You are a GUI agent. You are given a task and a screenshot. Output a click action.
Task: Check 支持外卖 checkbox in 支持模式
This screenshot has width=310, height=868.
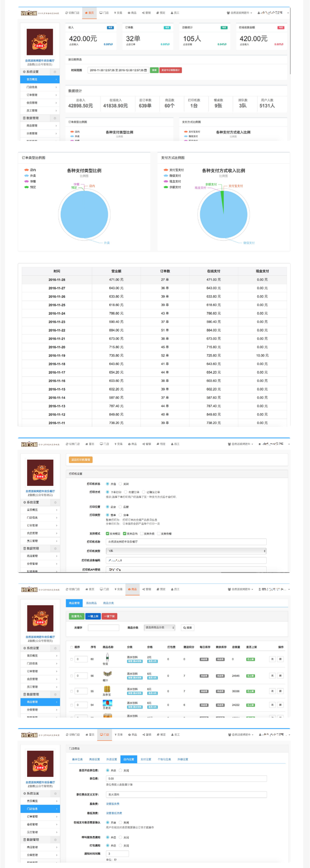point(142,533)
